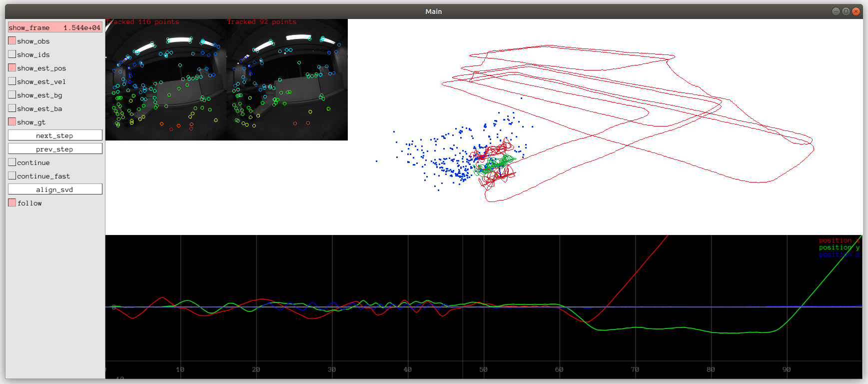This screenshot has width=868, height=384.
Task: Enable show_est_vel plotting
Action: (x=12, y=81)
